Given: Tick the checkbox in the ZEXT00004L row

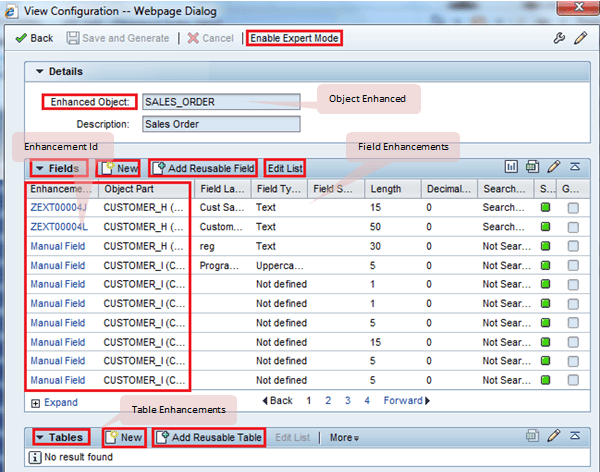Looking at the screenshot, I should pyautogui.click(x=572, y=226).
